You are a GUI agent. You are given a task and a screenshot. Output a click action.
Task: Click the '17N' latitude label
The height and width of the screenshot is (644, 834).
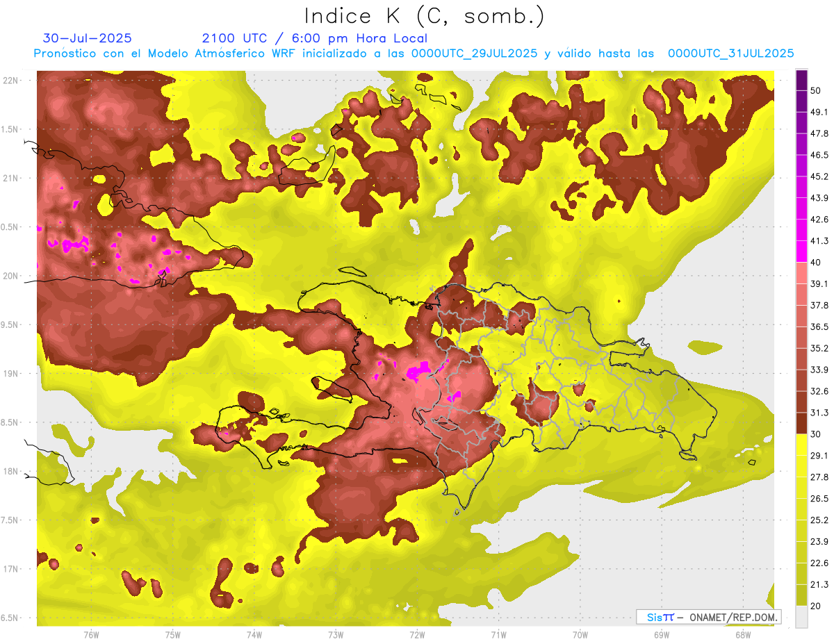pos(10,569)
